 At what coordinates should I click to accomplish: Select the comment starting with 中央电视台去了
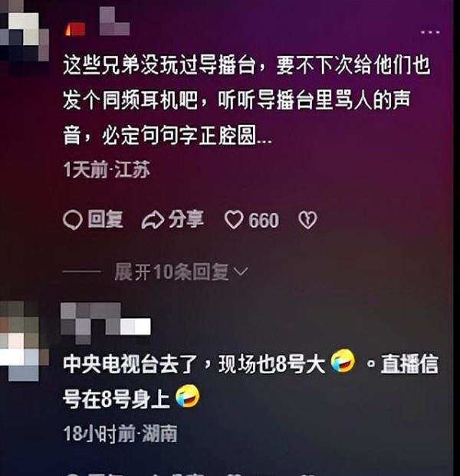[x=250, y=381]
